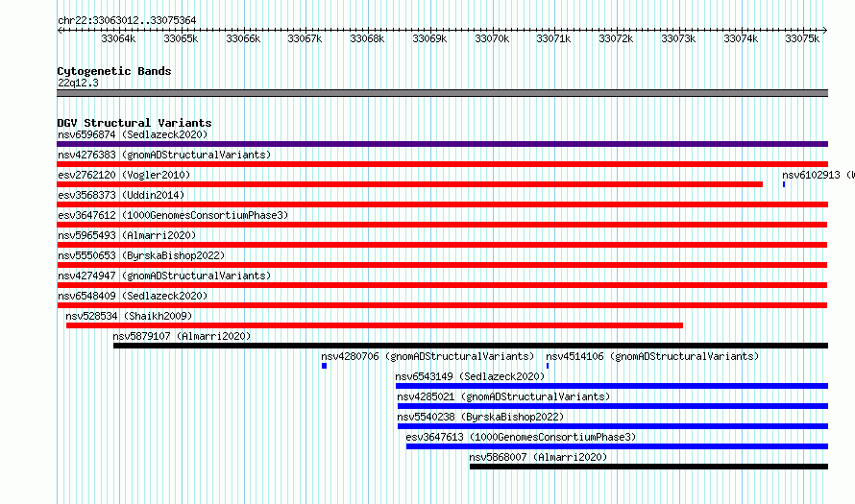The width and height of the screenshot is (855, 504).
Task: Select the small blue nsv6102913 marker
Action: [784, 184]
